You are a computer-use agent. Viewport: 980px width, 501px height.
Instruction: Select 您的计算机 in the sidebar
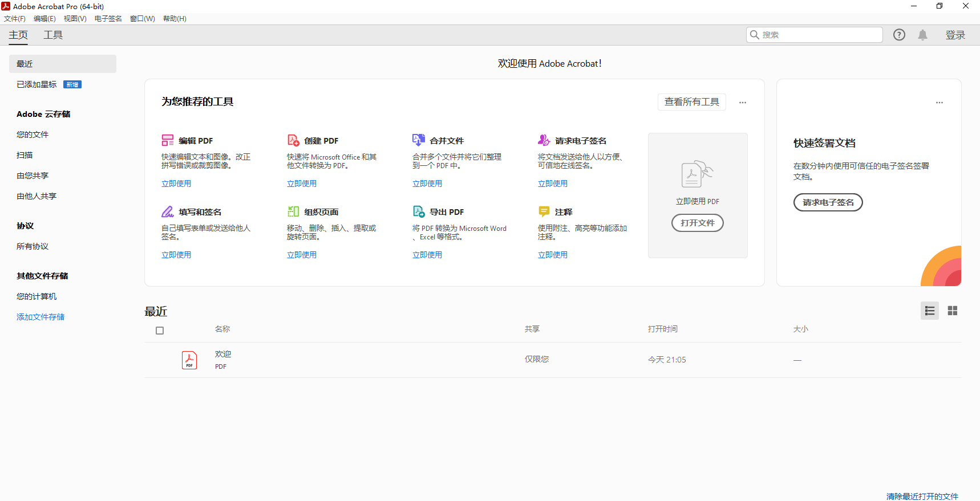tap(37, 296)
